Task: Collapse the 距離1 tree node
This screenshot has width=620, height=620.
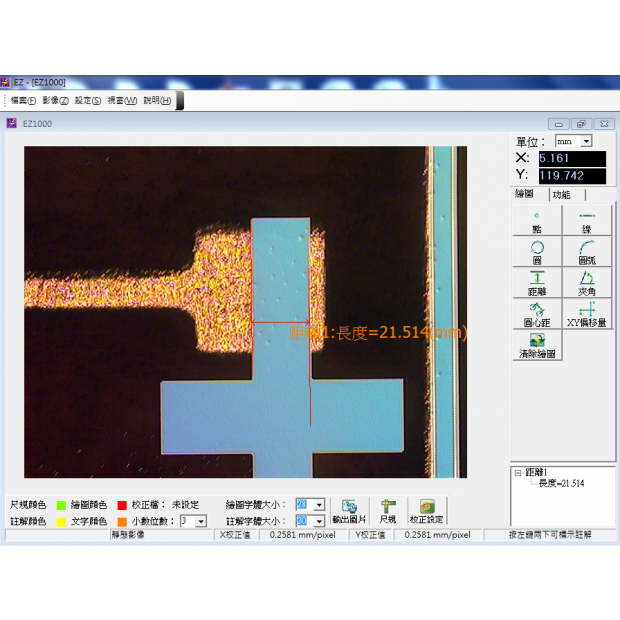Action: point(517,473)
